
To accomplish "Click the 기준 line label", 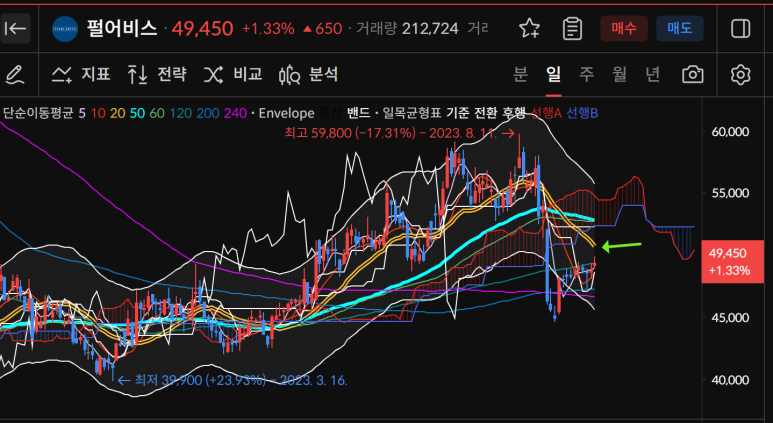I will point(458,113).
